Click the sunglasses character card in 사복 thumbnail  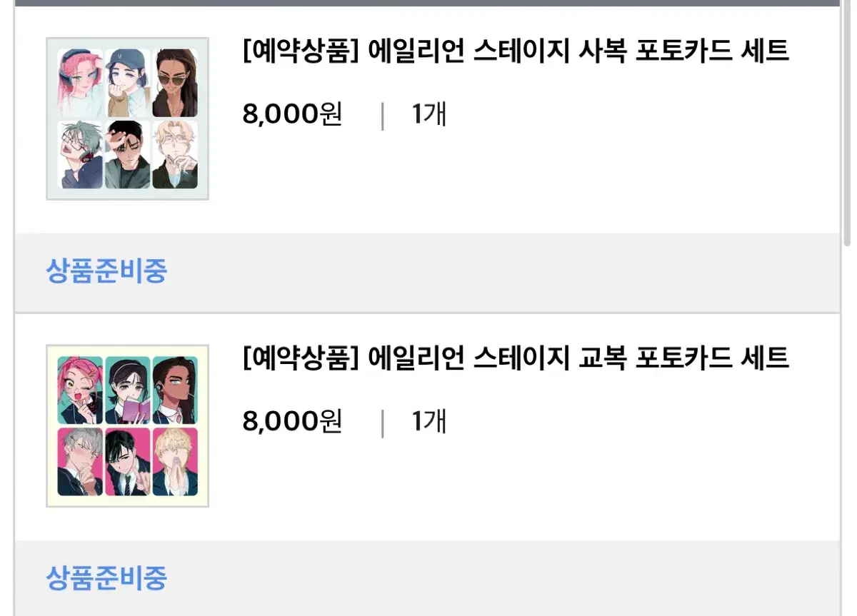(175, 83)
